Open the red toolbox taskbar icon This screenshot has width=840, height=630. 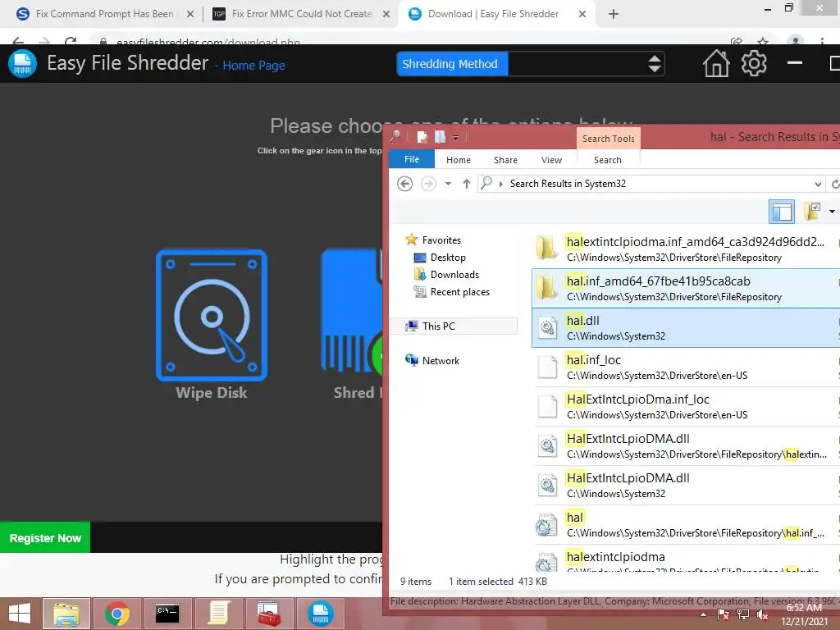(268, 614)
